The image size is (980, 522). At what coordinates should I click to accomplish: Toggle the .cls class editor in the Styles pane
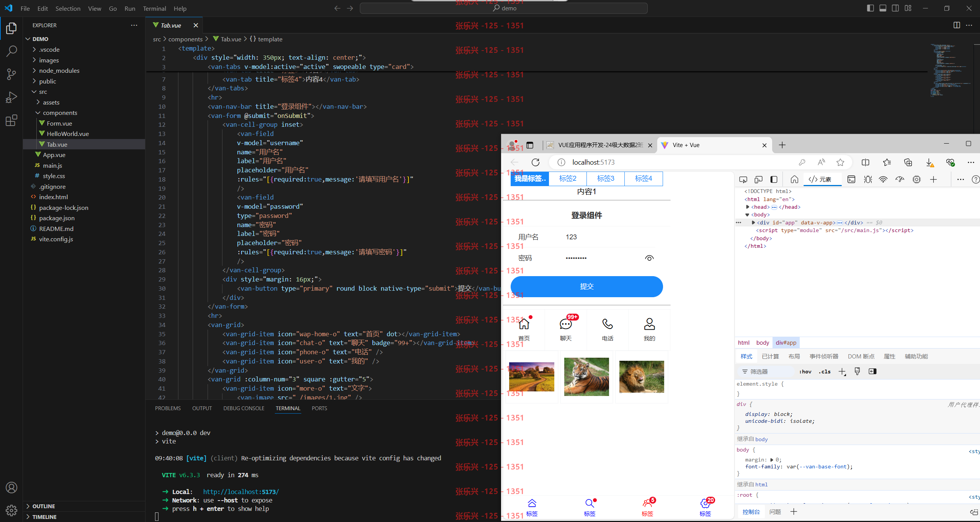825,371
